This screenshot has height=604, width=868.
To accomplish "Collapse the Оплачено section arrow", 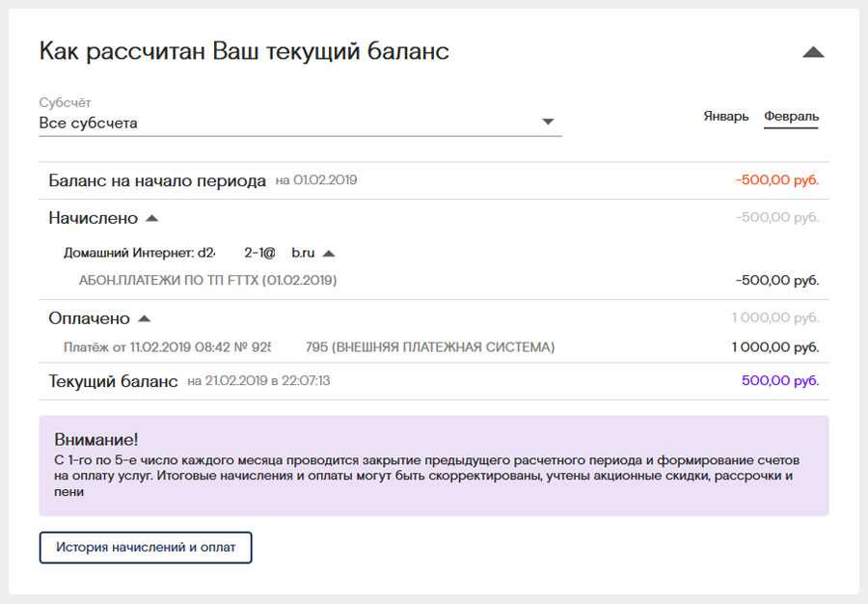I will pyautogui.click(x=145, y=318).
